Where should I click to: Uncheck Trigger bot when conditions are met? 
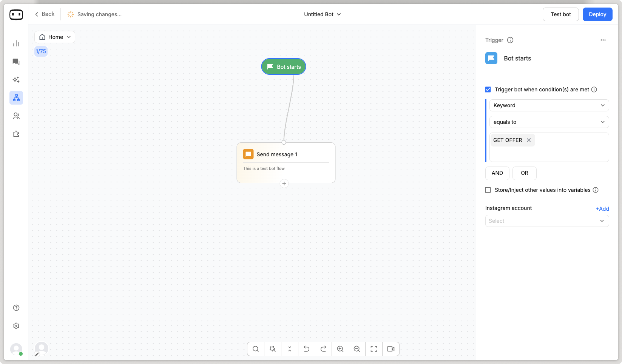(488, 89)
